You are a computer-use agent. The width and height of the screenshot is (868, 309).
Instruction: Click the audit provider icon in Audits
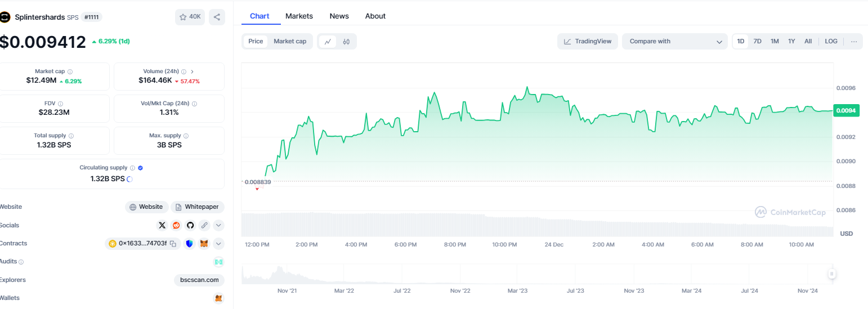pyautogui.click(x=219, y=262)
